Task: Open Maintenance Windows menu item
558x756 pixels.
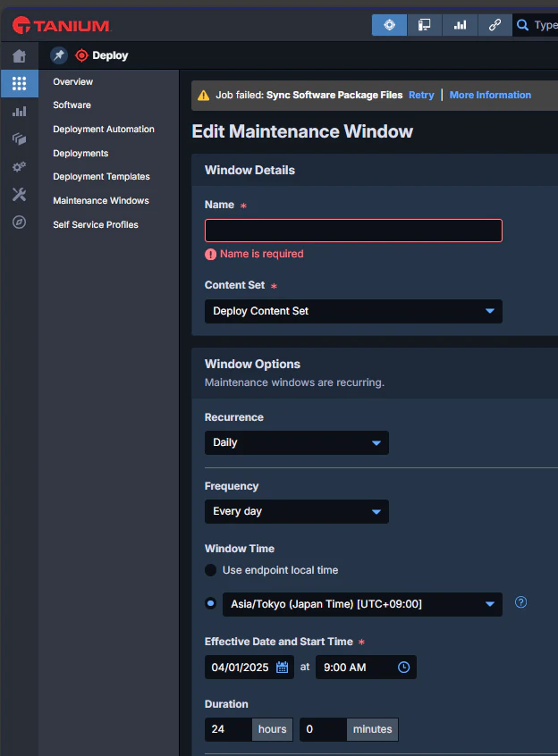Action: coord(101,200)
